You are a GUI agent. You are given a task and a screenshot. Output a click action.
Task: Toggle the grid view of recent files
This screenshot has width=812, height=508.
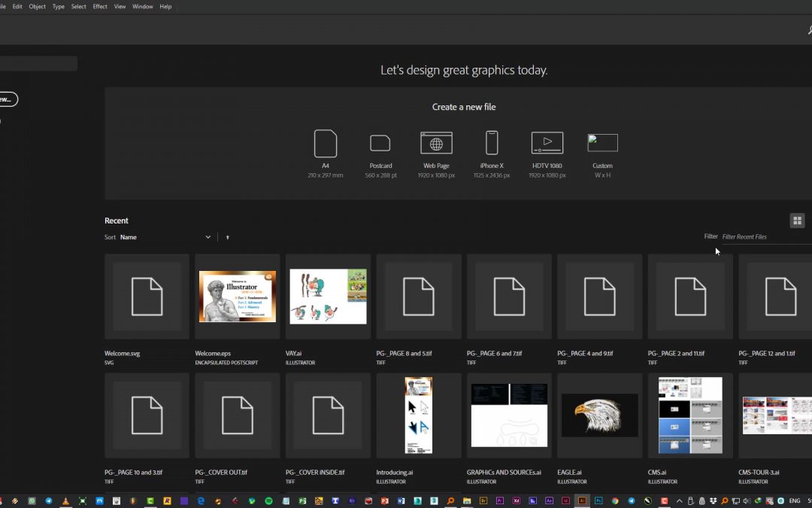[x=797, y=221]
